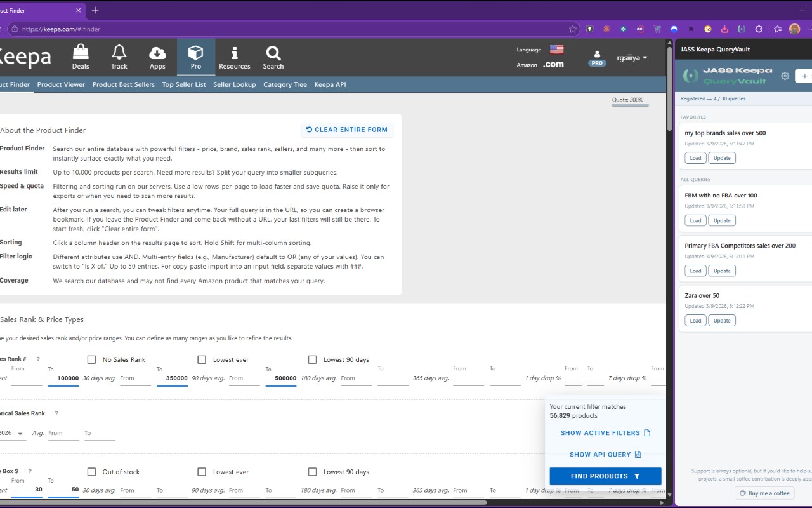Open a new browser tab with plus

click(95, 10)
